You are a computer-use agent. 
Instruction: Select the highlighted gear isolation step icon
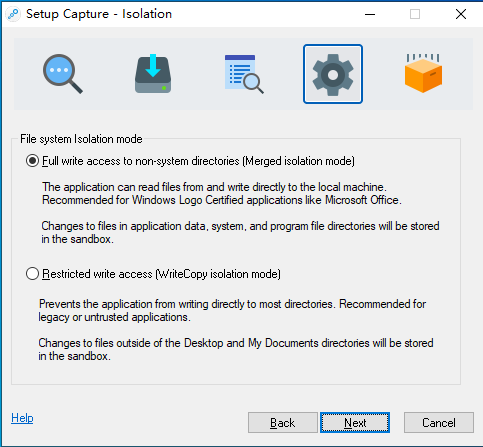333,74
